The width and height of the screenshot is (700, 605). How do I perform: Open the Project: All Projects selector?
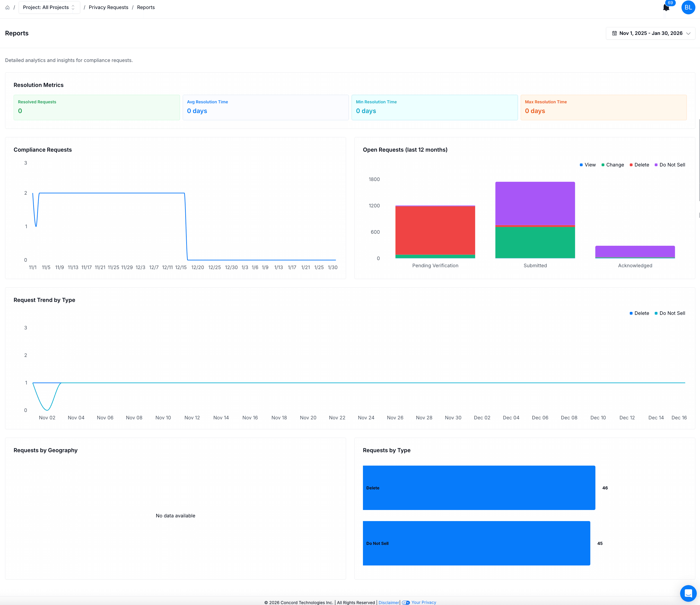click(x=49, y=7)
